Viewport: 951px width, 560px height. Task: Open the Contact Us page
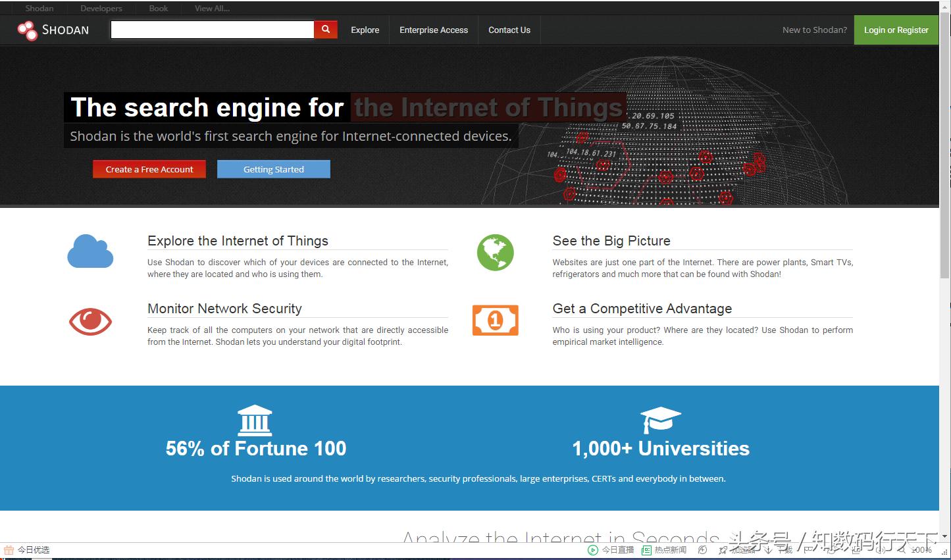[509, 30]
